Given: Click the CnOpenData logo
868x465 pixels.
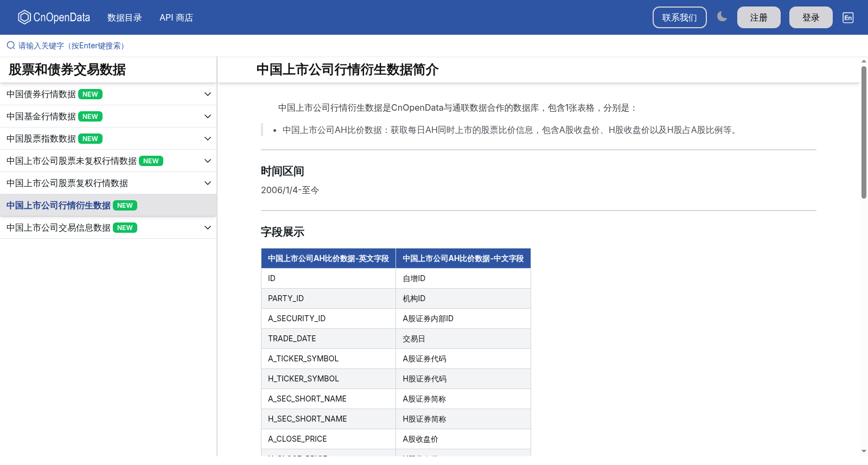Looking at the screenshot, I should coord(54,17).
